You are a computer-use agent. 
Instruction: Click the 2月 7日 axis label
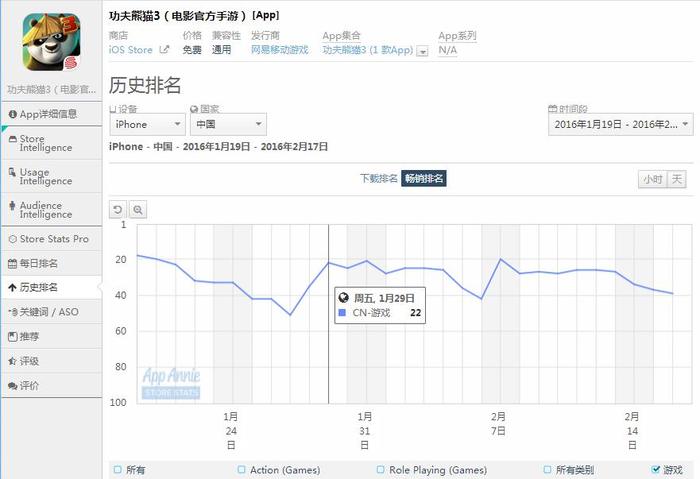[x=498, y=424]
